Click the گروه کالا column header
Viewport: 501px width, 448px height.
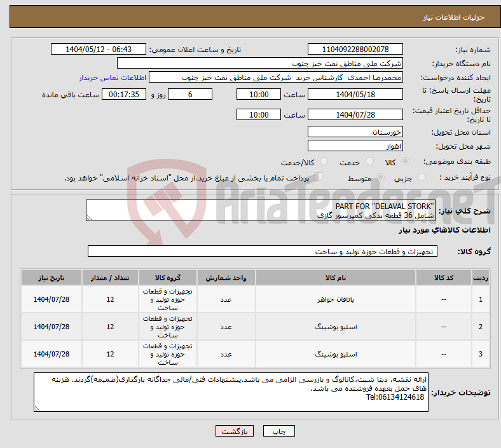(168, 278)
